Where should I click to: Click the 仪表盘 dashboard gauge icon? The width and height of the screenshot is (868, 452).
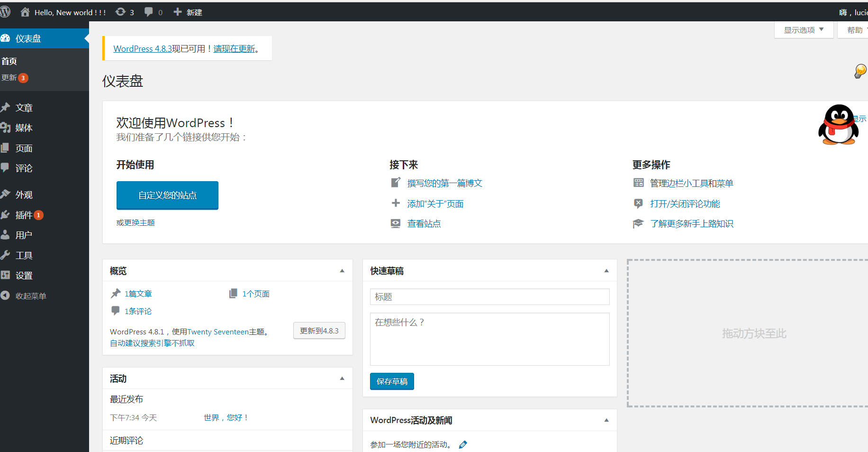(5, 38)
